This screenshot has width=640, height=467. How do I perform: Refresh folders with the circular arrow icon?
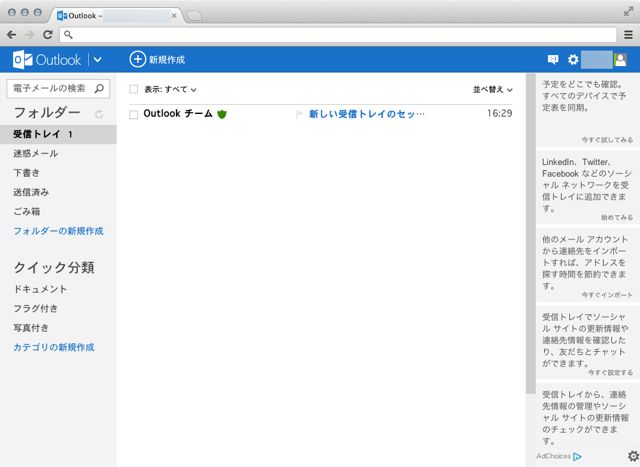click(x=99, y=114)
